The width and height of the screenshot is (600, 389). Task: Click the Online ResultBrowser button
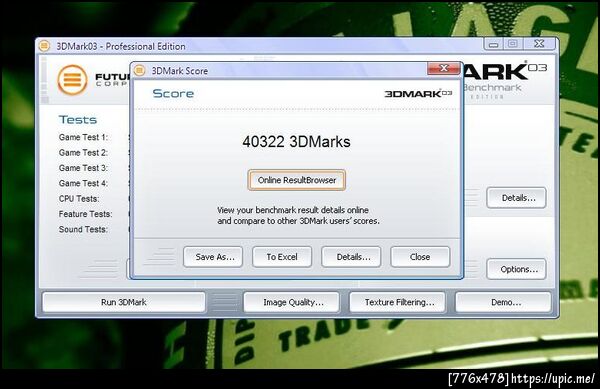297,180
